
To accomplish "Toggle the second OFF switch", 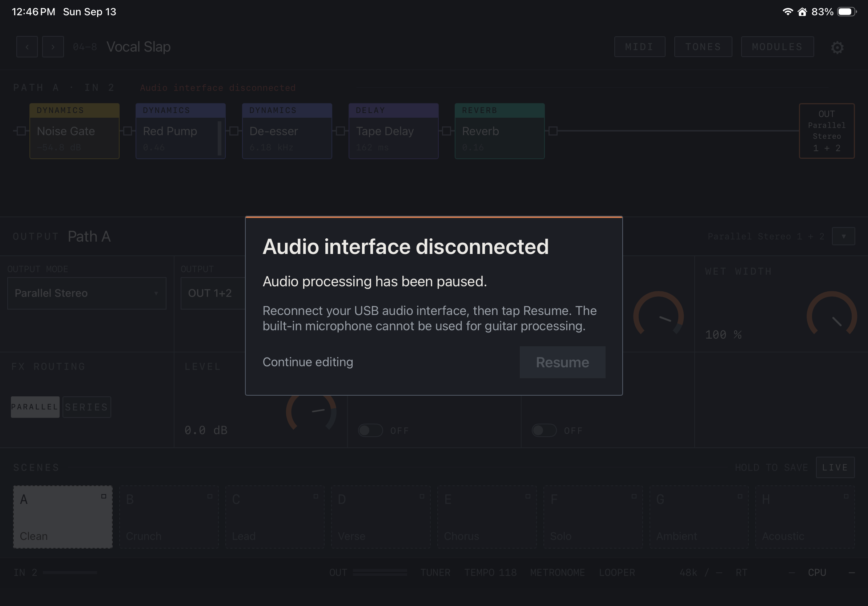I will pyautogui.click(x=544, y=430).
